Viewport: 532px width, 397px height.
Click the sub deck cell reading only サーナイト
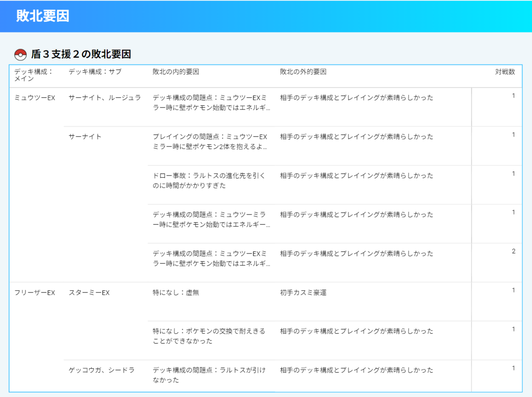click(x=85, y=137)
